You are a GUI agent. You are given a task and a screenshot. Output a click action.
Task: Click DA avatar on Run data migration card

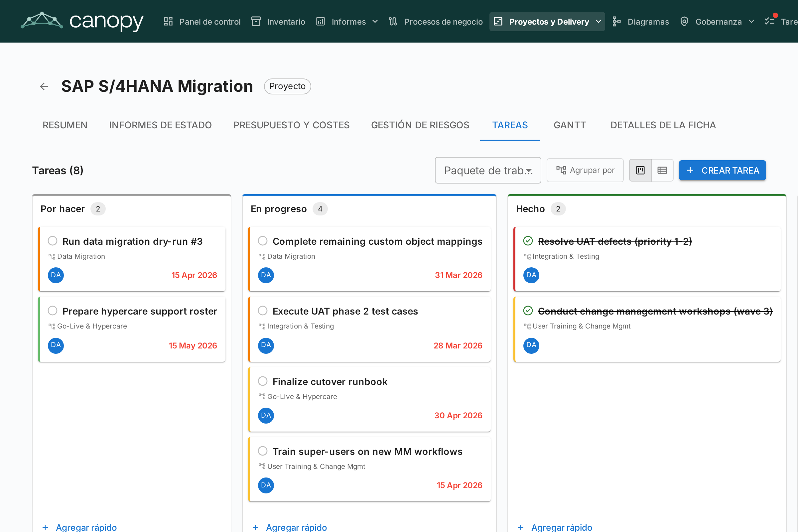point(56,275)
